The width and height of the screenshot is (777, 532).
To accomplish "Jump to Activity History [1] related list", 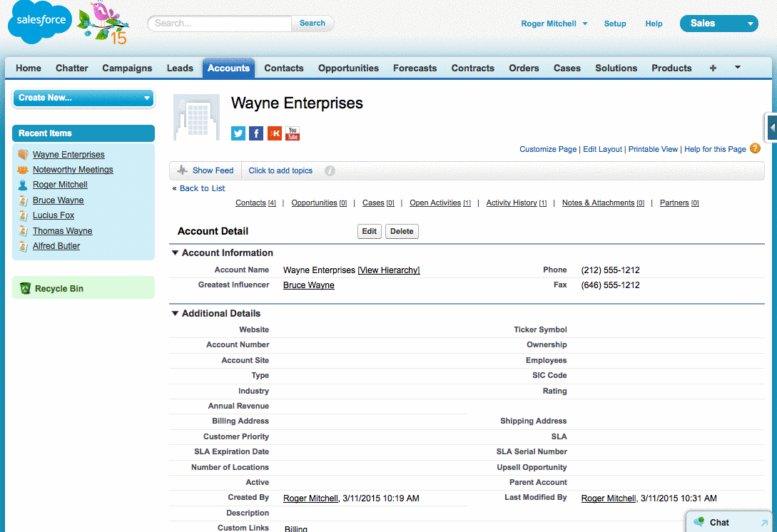I will tap(517, 203).
